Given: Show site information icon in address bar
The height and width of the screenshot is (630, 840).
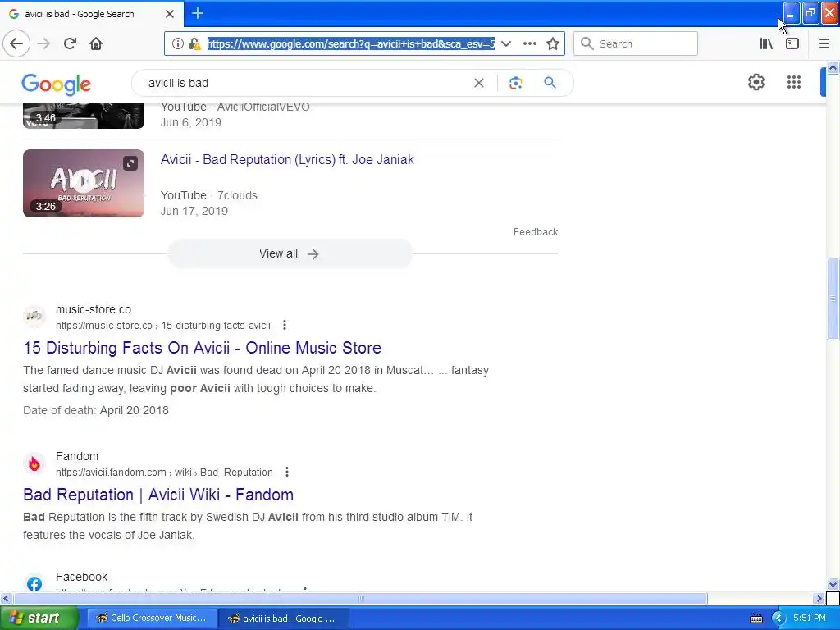Looking at the screenshot, I should point(178,43).
